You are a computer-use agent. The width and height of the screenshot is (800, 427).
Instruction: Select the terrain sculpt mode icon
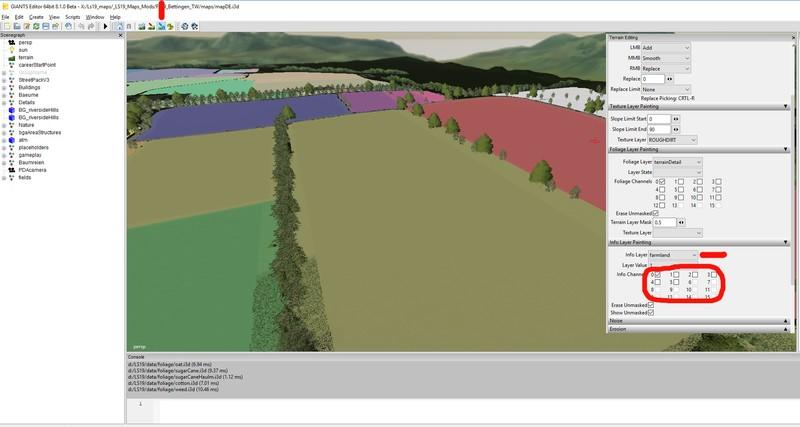click(141, 25)
